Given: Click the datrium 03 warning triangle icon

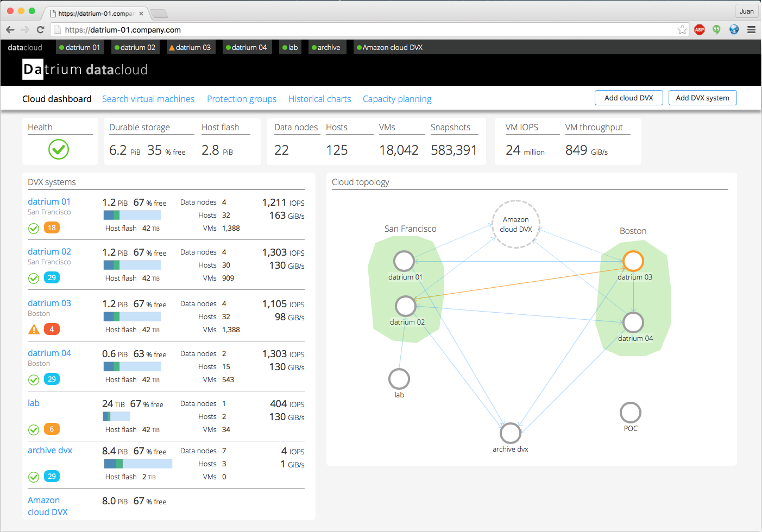Looking at the screenshot, I should coord(34,330).
